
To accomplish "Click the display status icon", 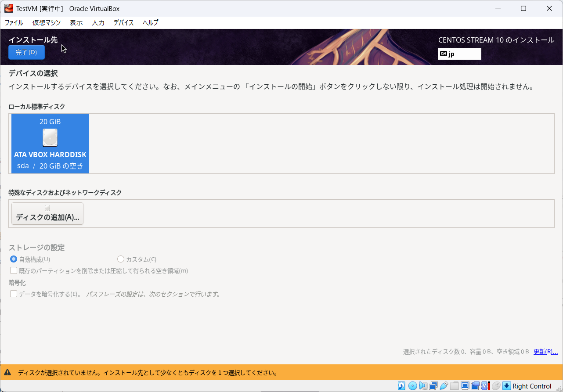I will 465,386.
